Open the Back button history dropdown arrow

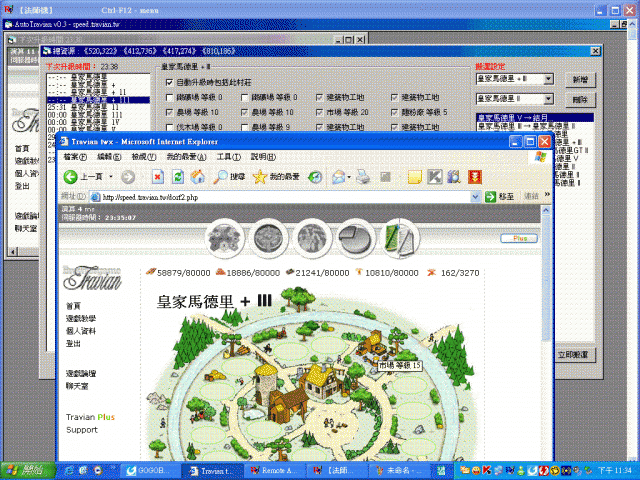(111, 177)
